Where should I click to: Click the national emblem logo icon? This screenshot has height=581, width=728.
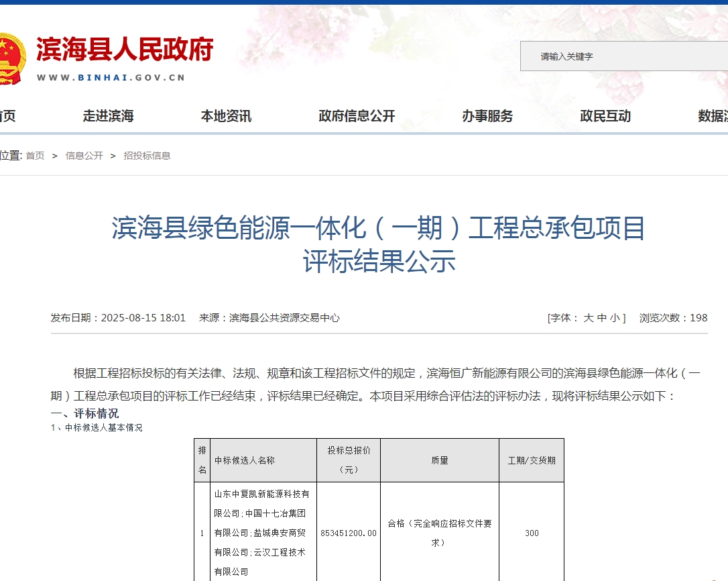pyautogui.click(x=11, y=58)
